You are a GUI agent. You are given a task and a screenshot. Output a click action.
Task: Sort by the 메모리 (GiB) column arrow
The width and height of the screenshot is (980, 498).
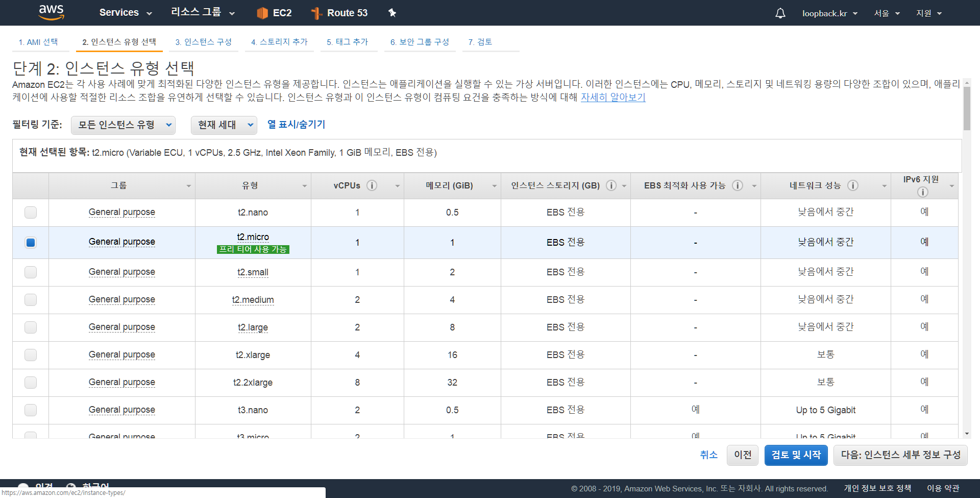pyautogui.click(x=494, y=186)
